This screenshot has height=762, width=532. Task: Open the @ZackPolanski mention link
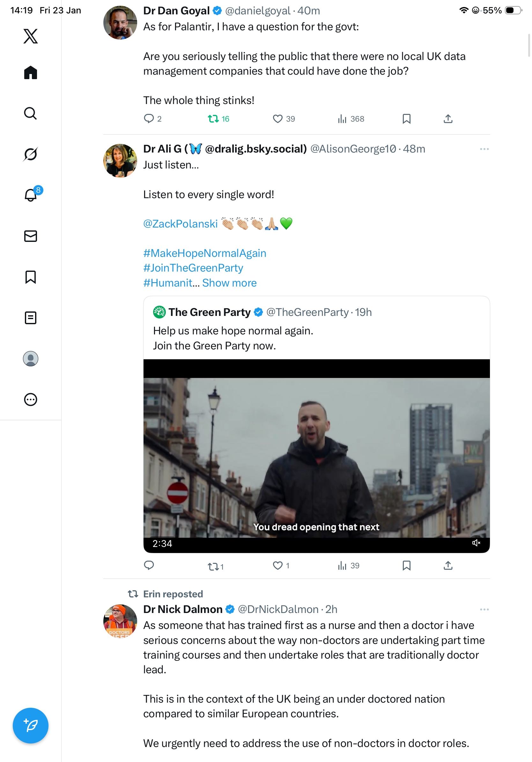pyautogui.click(x=181, y=224)
